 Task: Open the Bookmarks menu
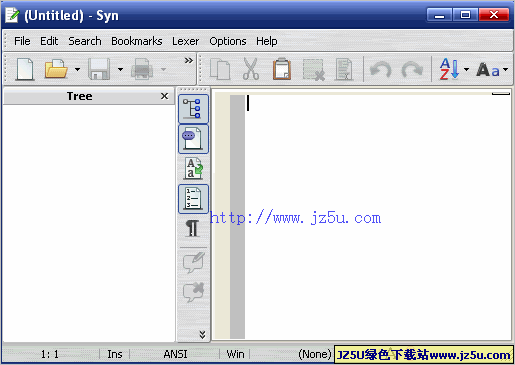click(x=137, y=41)
